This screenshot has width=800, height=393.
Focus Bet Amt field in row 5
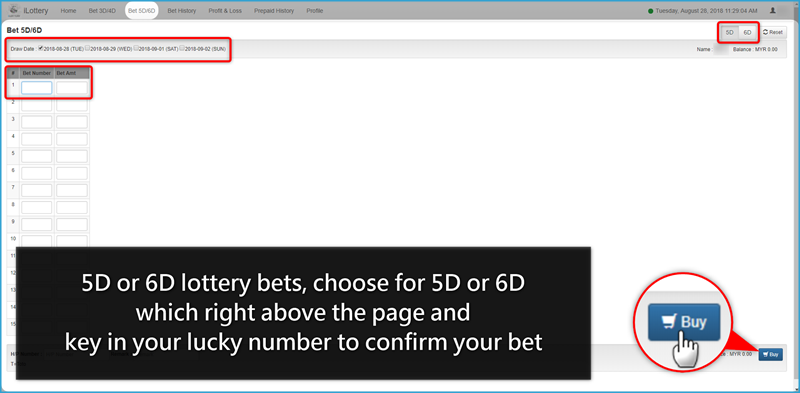(72, 156)
